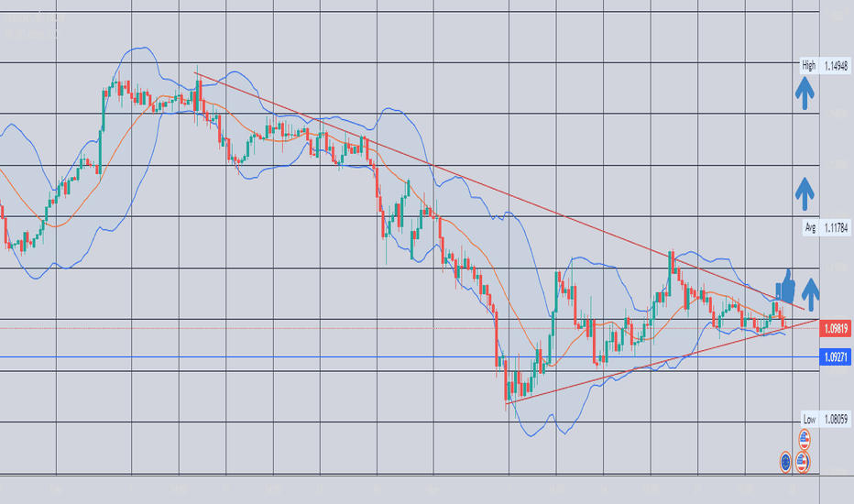The width and height of the screenshot is (854, 504).
Task: Click the blue 1.09271 price tag
Action: pos(836,357)
